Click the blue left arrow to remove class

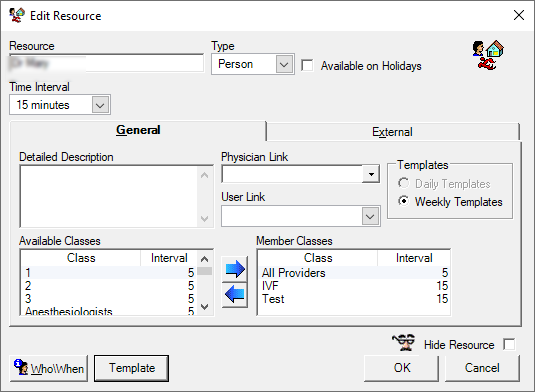[x=235, y=295]
